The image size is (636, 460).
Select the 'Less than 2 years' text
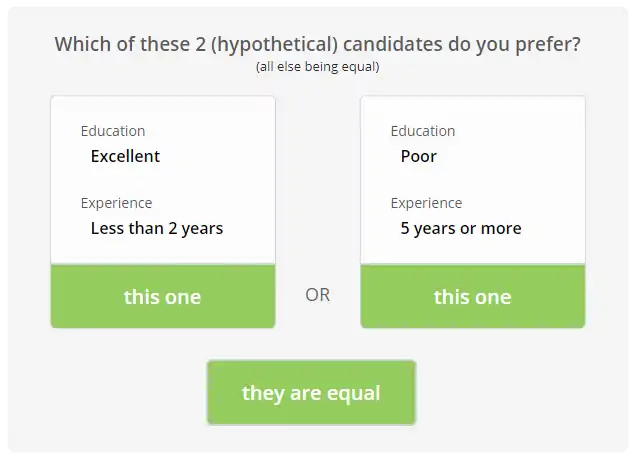click(x=156, y=228)
